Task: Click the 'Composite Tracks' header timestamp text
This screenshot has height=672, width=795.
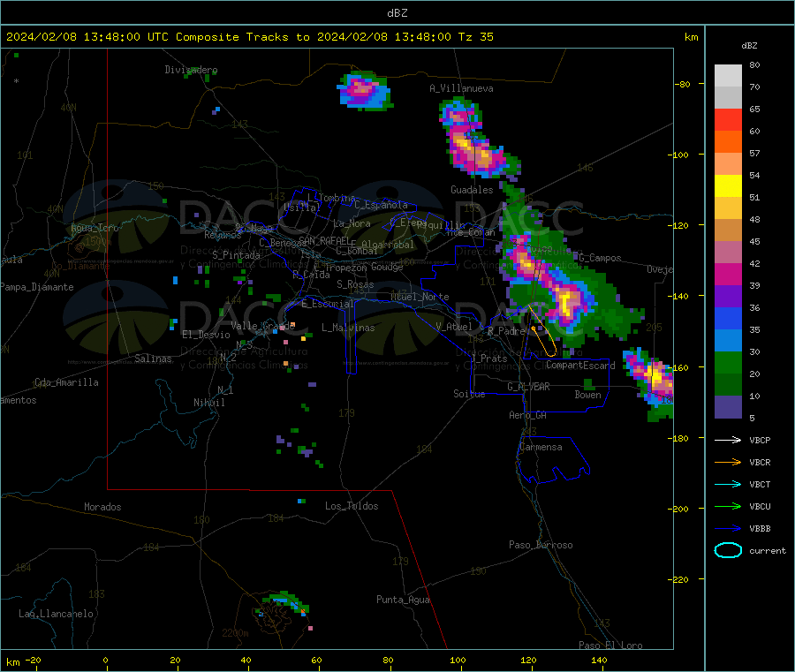Action: (248, 37)
